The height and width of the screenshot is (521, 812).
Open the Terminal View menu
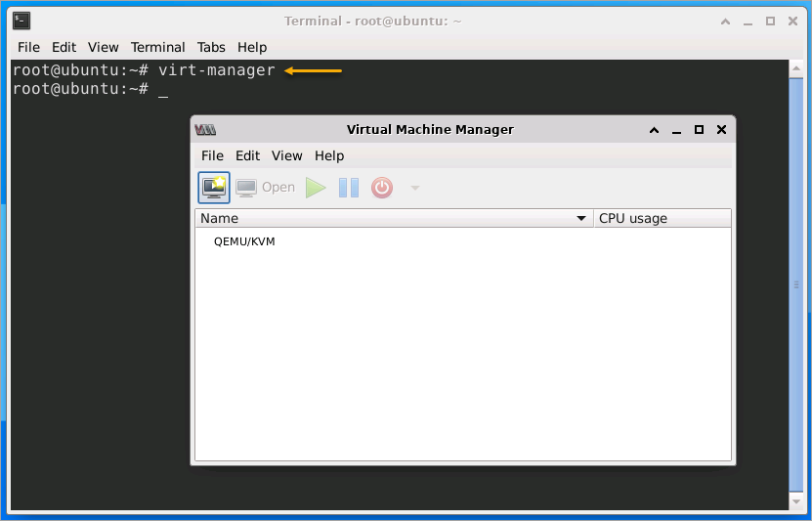click(x=103, y=47)
